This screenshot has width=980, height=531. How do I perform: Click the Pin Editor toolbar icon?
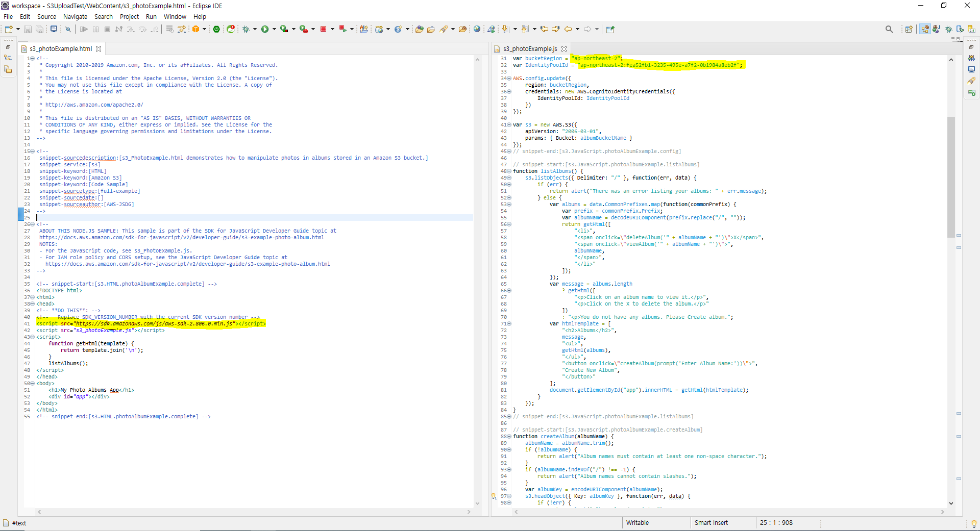(x=610, y=29)
